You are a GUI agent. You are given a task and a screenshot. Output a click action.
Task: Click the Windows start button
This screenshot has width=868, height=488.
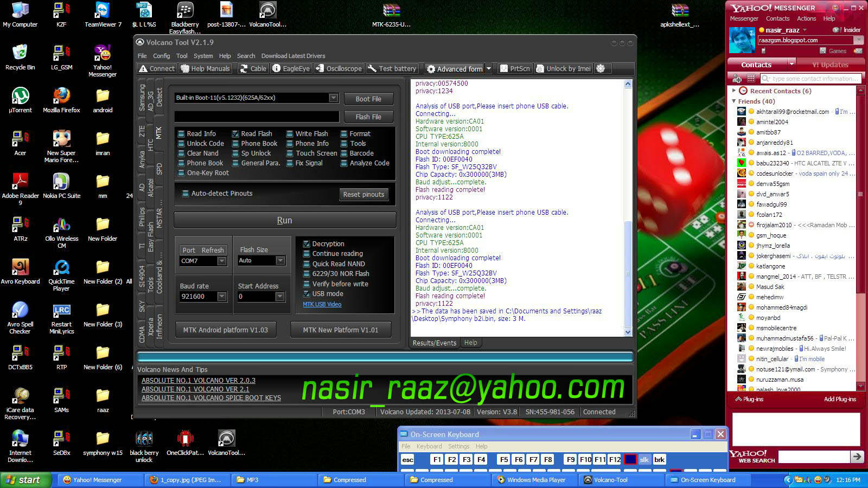pyautogui.click(x=25, y=480)
